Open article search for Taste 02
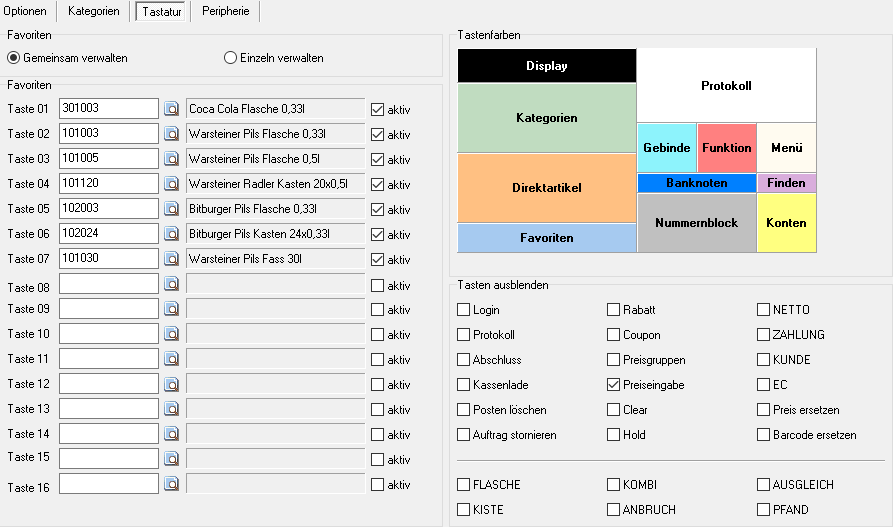The width and height of the screenshot is (893, 527). point(171,133)
